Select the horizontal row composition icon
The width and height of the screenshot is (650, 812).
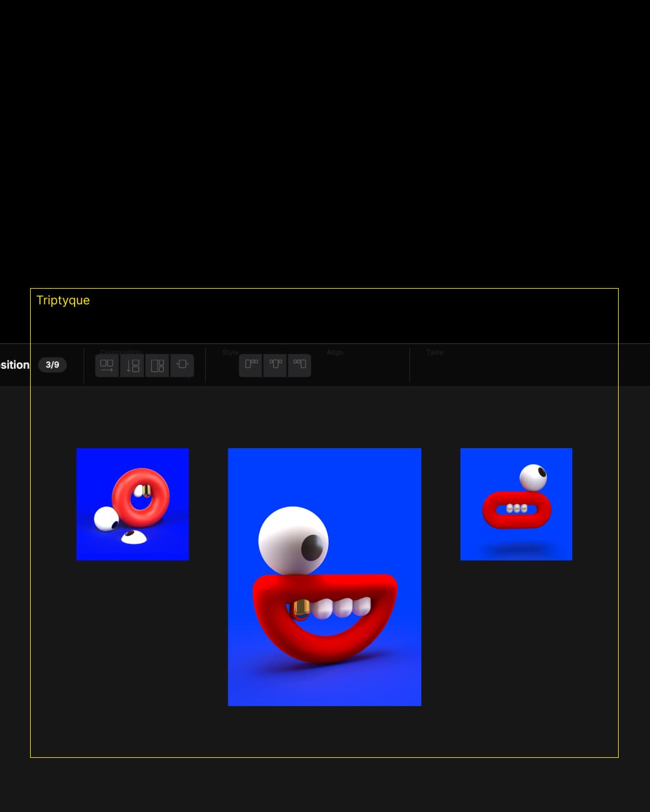(x=107, y=365)
